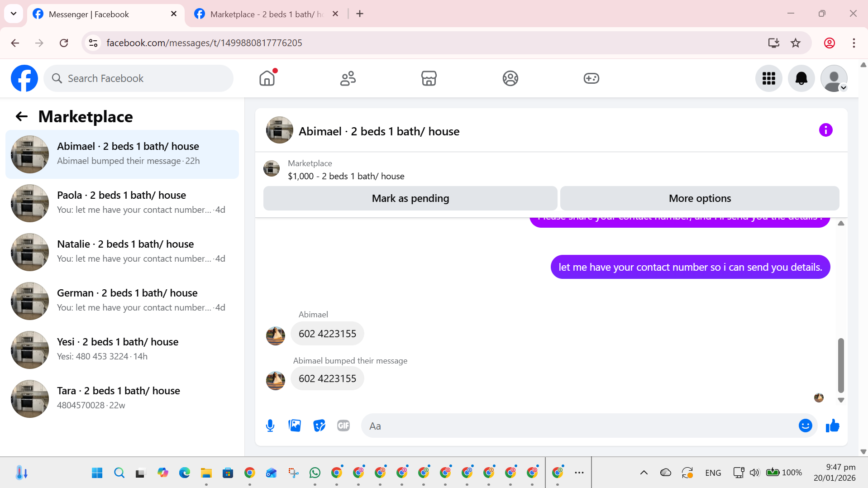Open More options for the listing
The image size is (868, 488).
(x=700, y=198)
